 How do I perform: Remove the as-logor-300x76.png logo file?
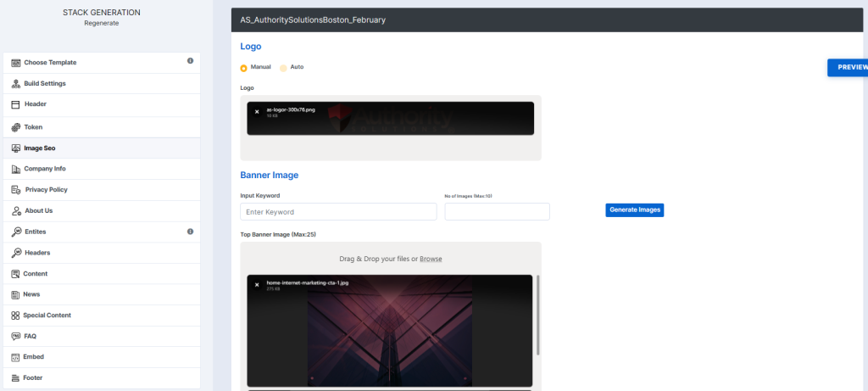pos(257,112)
